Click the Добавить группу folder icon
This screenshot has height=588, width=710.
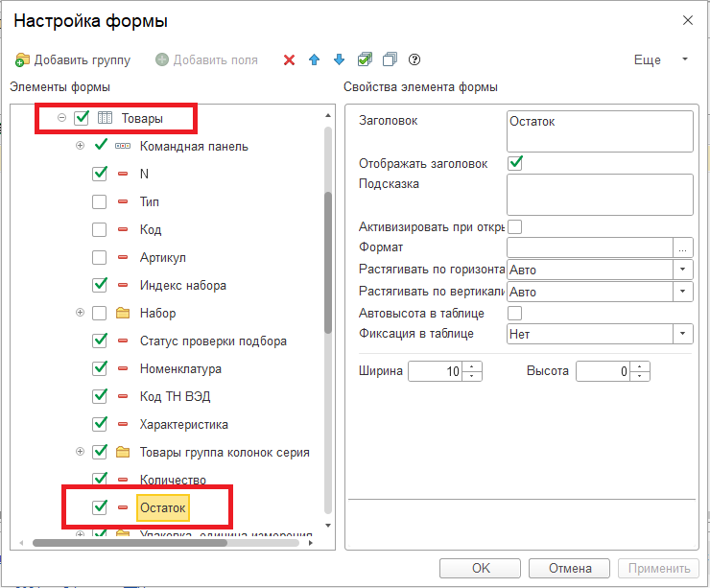click(22, 59)
